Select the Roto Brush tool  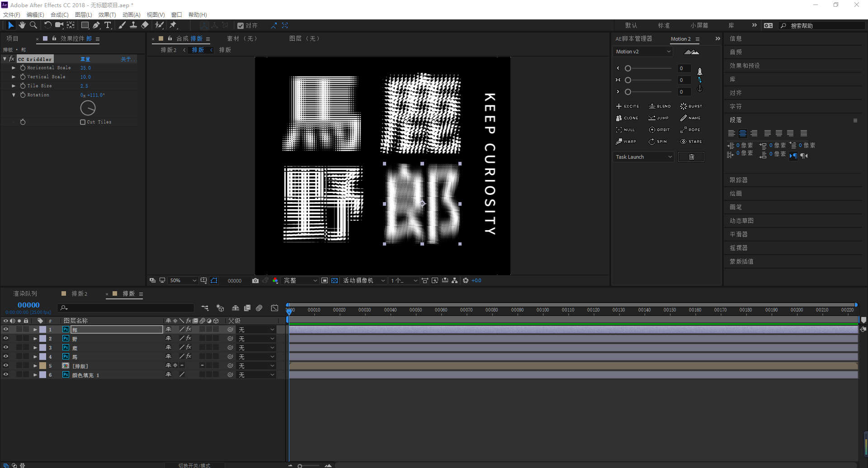[159, 25]
